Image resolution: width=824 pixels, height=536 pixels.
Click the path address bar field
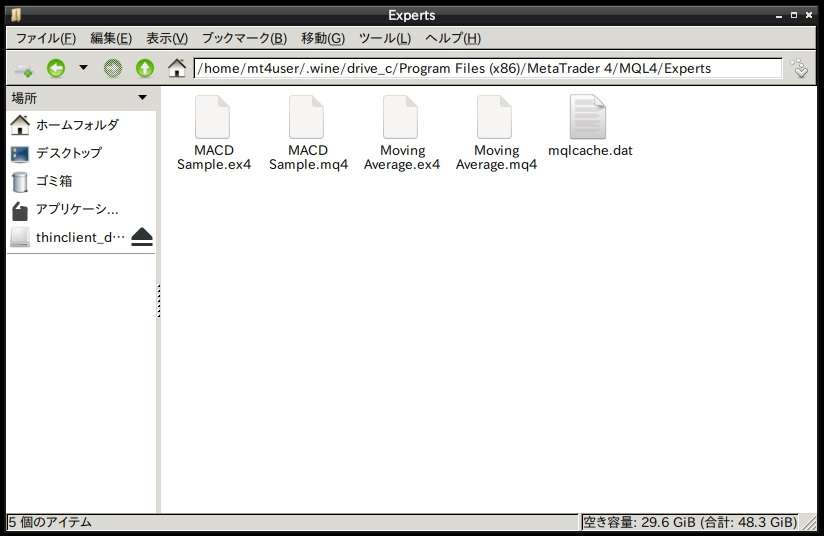488,68
